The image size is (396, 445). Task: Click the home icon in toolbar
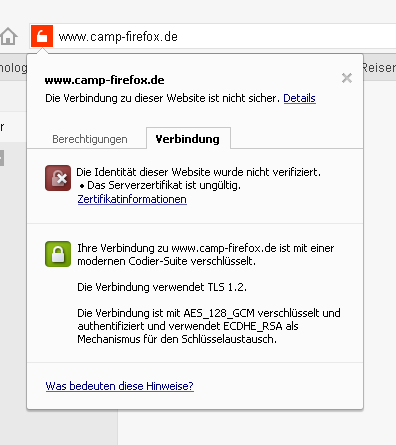pyautogui.click(x=8, y=36)
